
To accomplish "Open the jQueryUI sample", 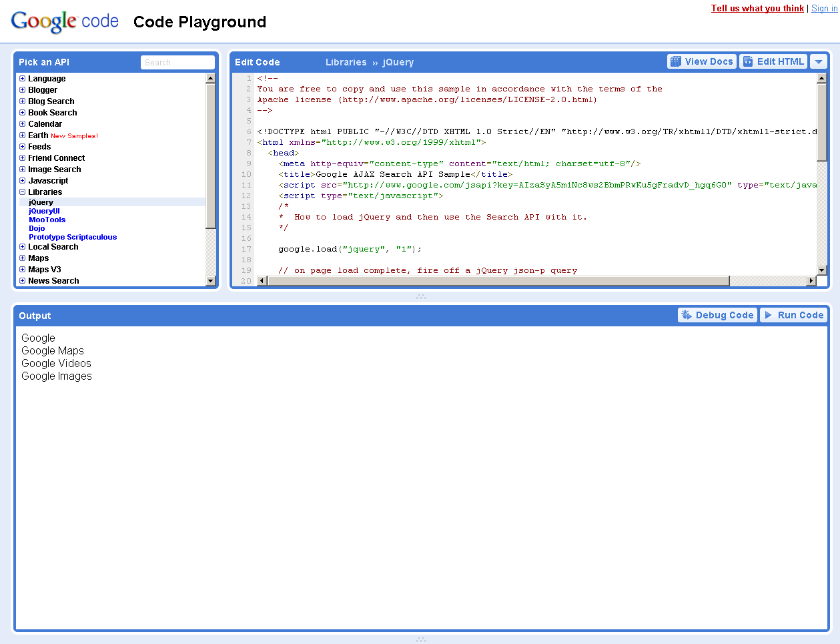I will point(44,211).
